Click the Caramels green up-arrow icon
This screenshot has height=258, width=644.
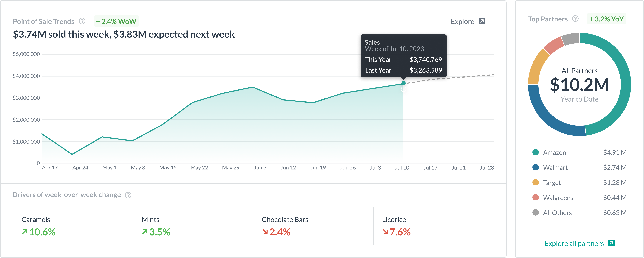25,232
